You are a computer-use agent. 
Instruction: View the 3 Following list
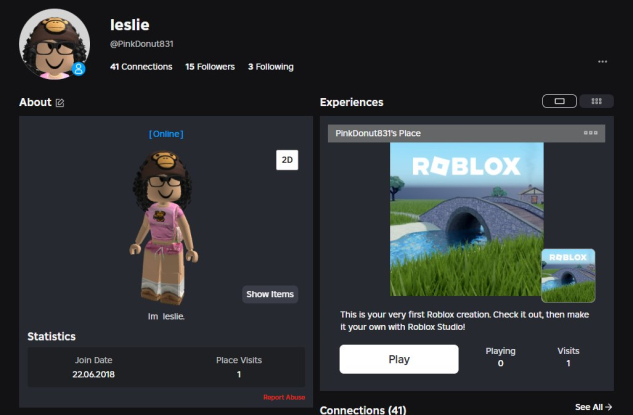click(271, 67)
